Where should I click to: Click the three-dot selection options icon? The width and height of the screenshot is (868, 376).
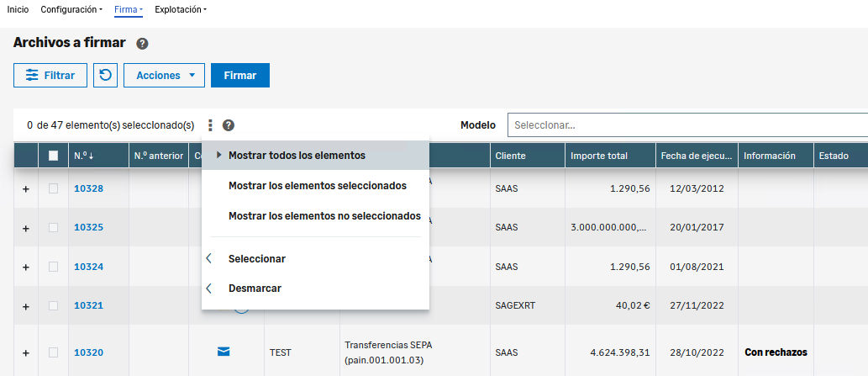210,125
